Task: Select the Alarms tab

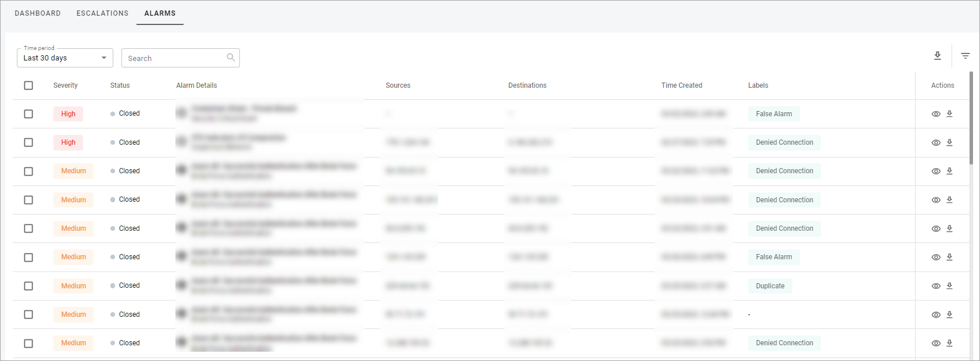Action: coord(160,13)
